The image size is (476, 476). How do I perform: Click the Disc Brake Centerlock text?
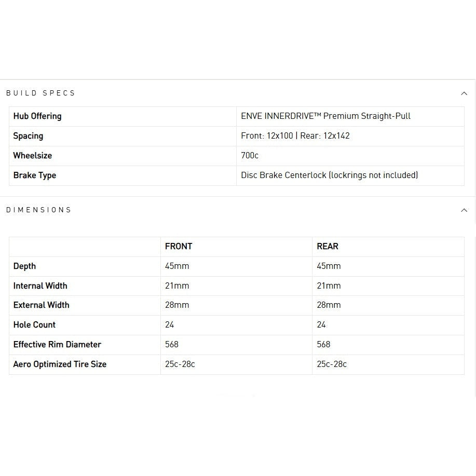[329, 175]
